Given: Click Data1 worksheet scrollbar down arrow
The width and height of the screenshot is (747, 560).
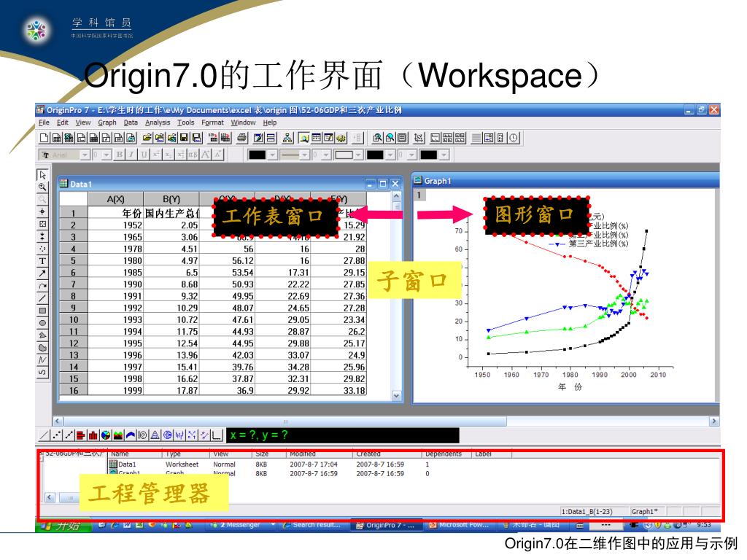Looking at the screenshot, I should tap(396, 396).
